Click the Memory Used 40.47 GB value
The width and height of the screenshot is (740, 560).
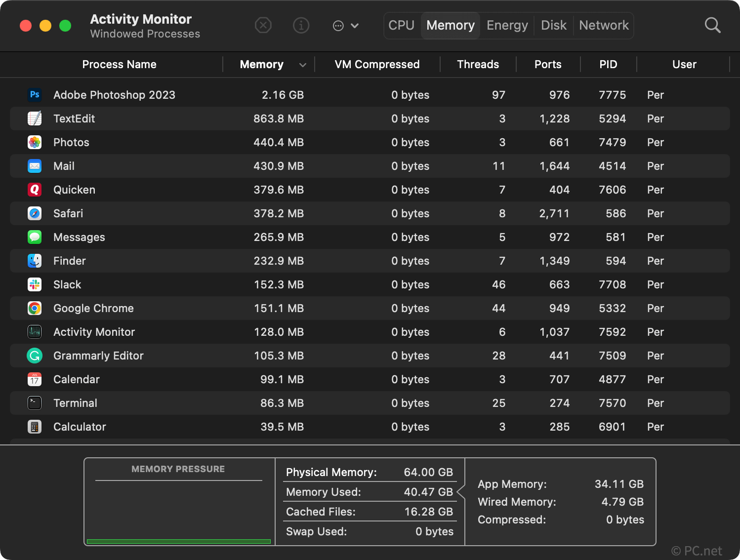(428, 492)
